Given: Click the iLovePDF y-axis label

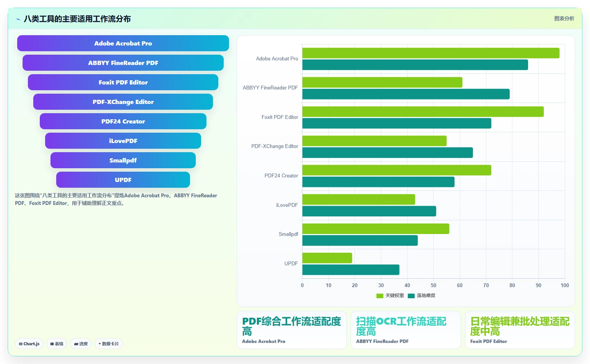Looking at the screenshot, I should [x=287, y=205].
